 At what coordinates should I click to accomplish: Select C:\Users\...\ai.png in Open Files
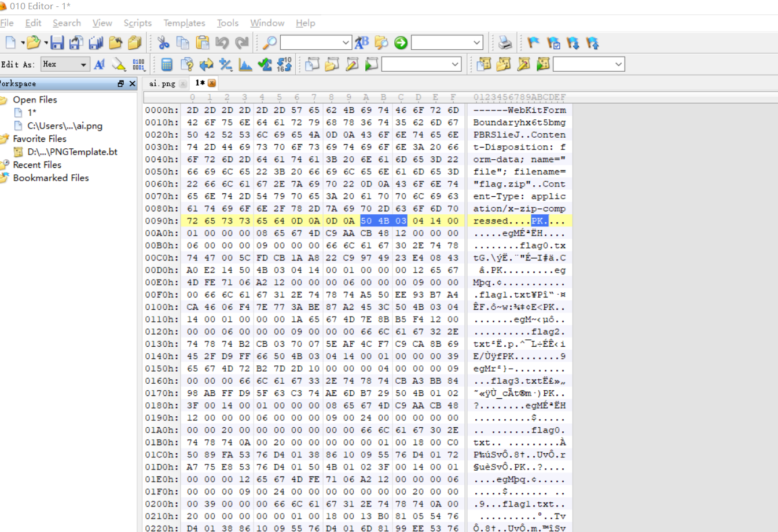pyautogui.click(x=65, y=126)
